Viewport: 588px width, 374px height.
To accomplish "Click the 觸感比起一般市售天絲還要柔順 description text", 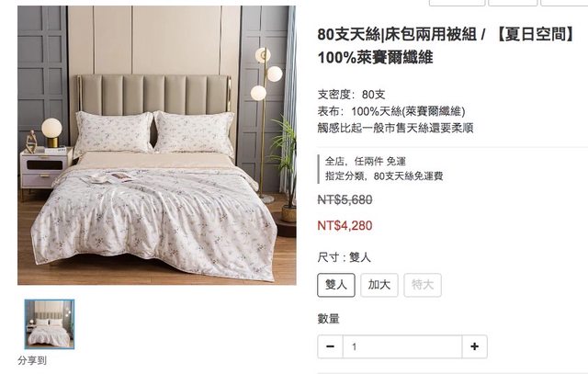I will 395,129.
